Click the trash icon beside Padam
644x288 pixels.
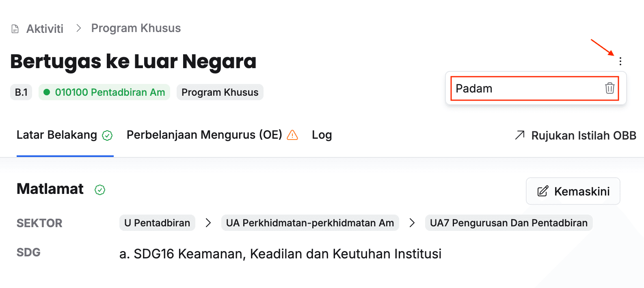[x=609, y=88]
